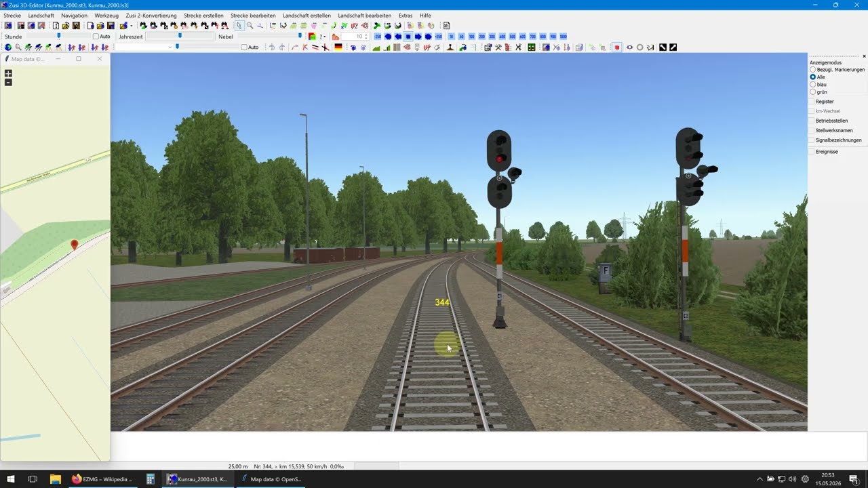The height and width of the screenshot is (488, 868).
Task: Open the Strecke bearbeiten menu
Action: pos(253,16)
